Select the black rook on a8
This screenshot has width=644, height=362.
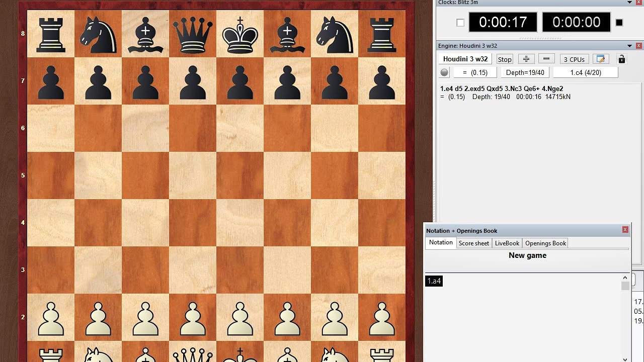click(51, 34)
